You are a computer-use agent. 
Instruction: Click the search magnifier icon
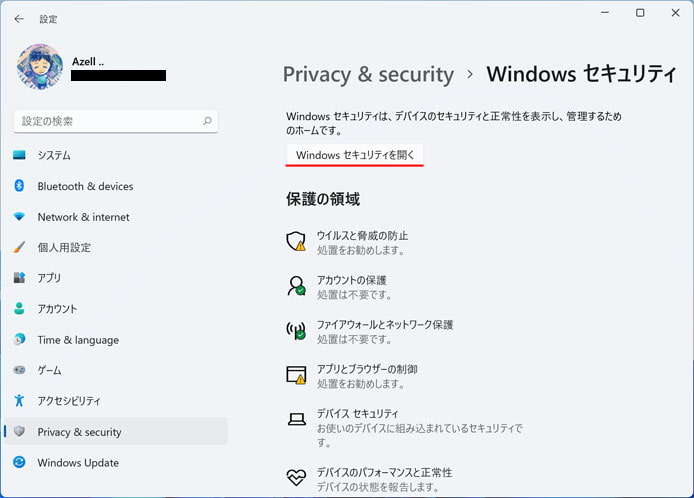tap(207, 121)
